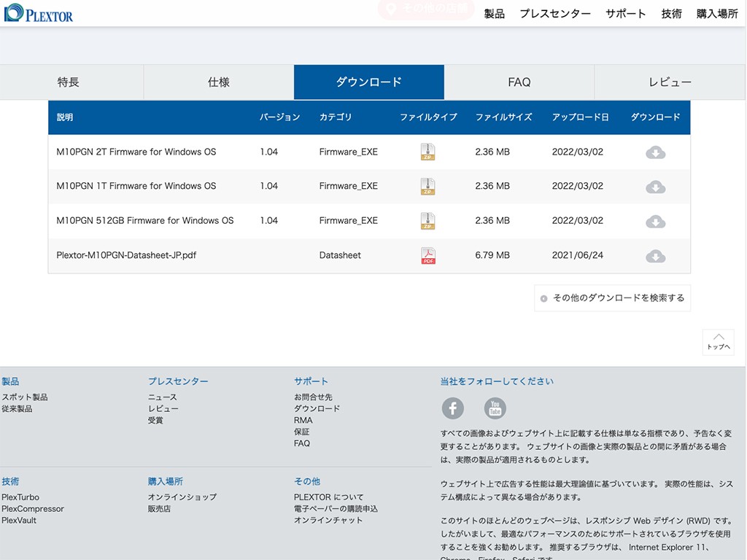This screenshot has height=560, width=747.
Task: Open the PlexTurbo footer link
Action: [x=20, y=497]
